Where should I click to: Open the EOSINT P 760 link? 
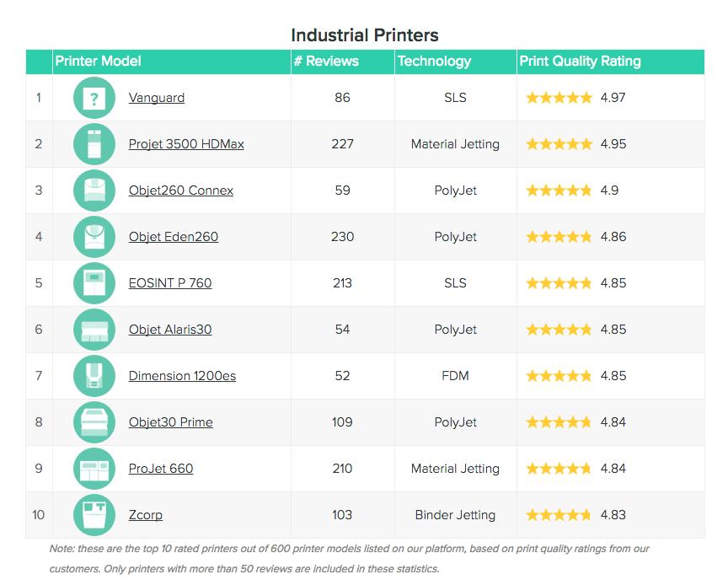[x=170, y=283]
